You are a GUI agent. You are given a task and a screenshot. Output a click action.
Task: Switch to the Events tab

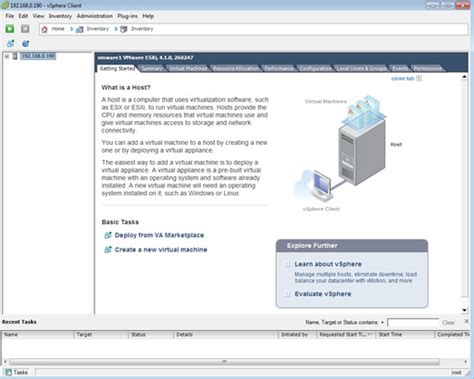[x=400, y=68]
